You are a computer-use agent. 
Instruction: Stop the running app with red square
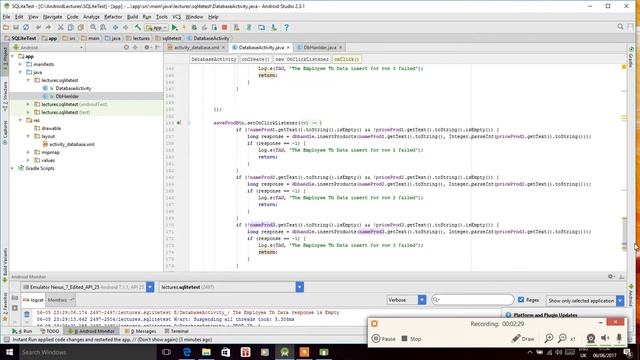click(224, 27)
